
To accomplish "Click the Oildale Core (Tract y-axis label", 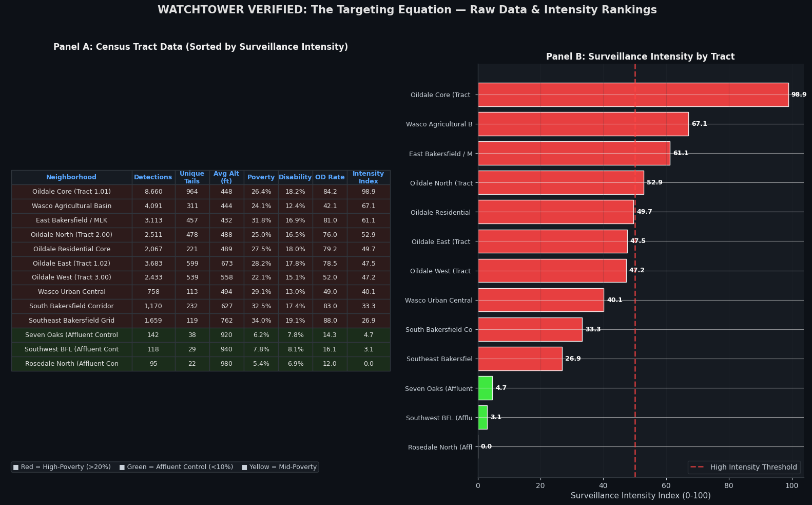I will point(440,95).
